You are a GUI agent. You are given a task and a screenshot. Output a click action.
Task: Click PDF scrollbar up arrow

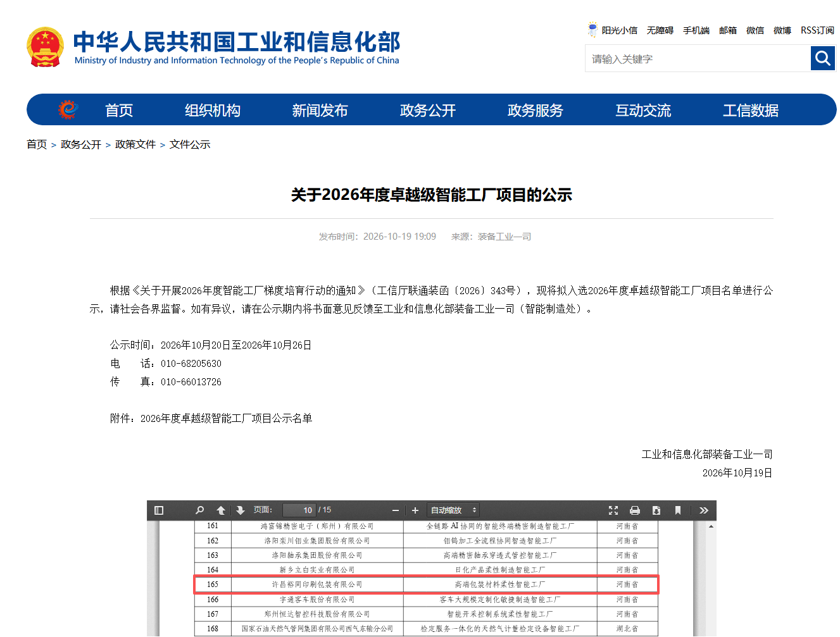[x=711, y=526]
